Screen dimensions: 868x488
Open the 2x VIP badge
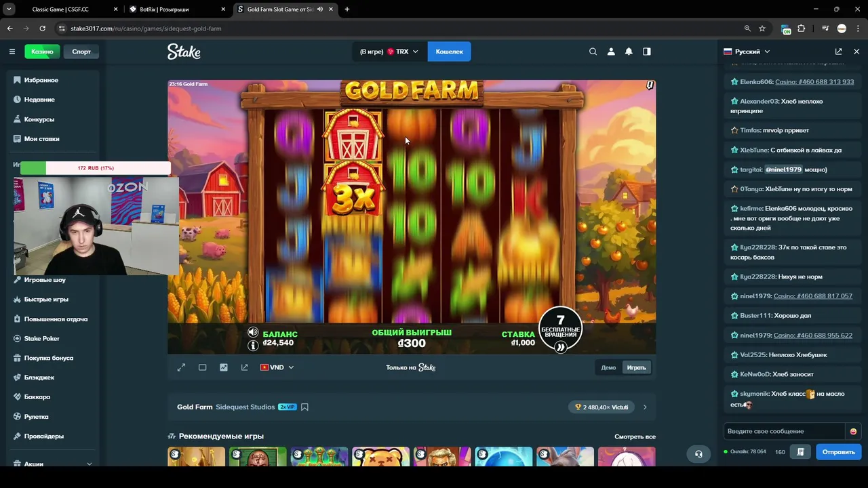tap(288, 407)
